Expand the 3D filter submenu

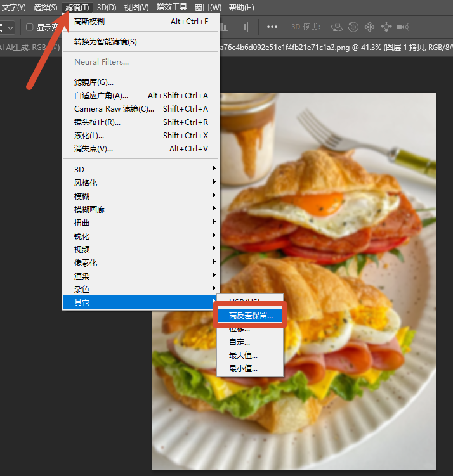[141, 169]
